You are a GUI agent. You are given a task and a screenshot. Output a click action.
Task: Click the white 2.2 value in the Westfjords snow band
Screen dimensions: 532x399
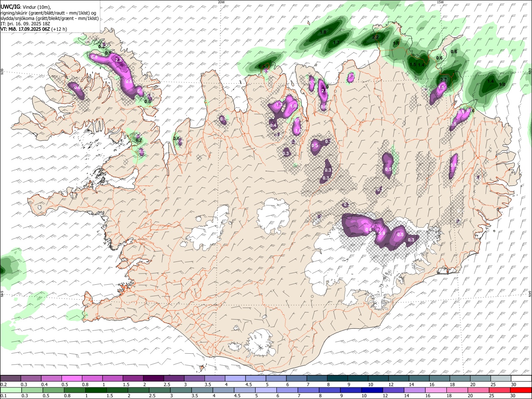[x=118, y=60]
